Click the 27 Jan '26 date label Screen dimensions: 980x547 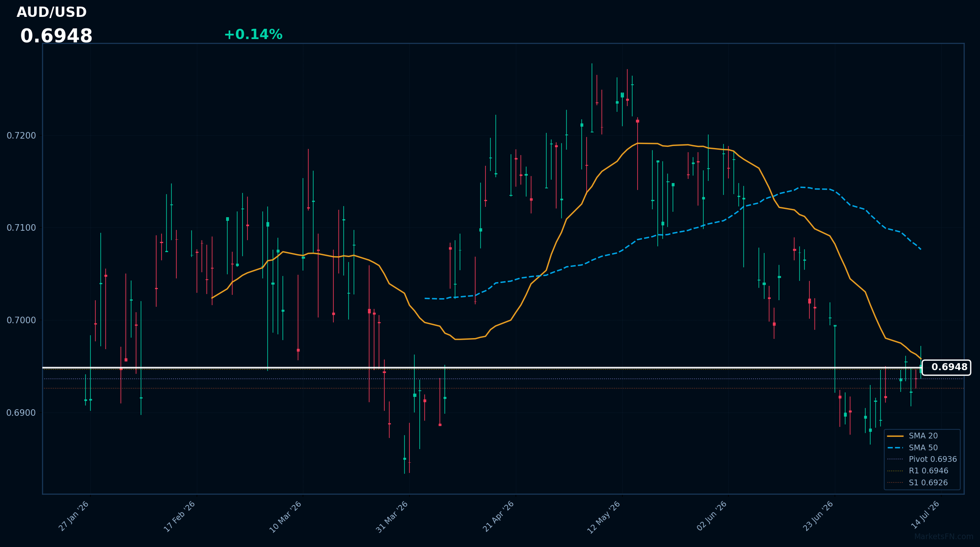[74, 516]
